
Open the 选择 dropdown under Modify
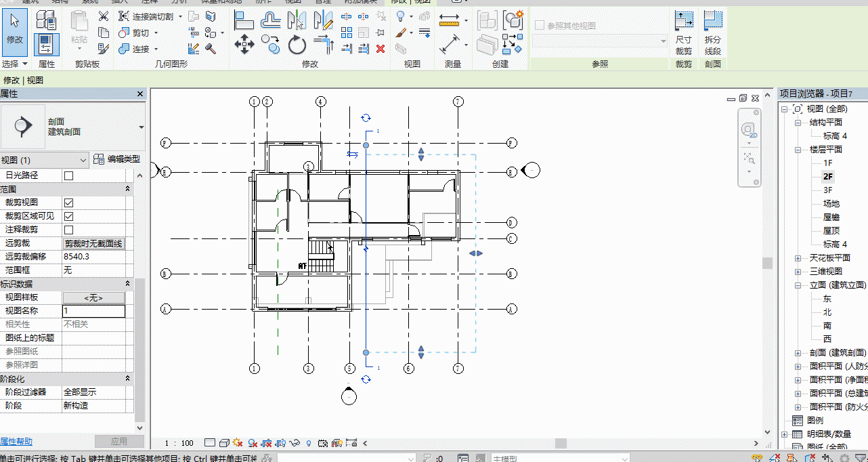click(x=14, y=64)
